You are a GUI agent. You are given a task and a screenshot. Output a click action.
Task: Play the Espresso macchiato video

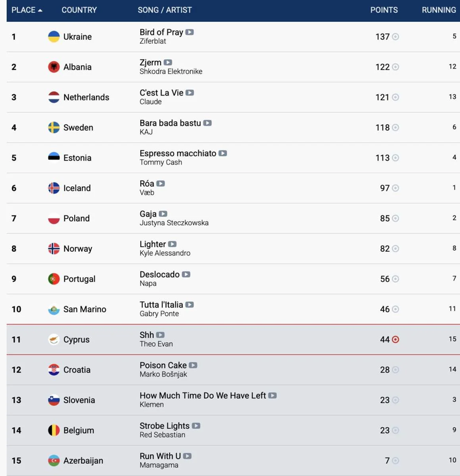tap(223, 153)
